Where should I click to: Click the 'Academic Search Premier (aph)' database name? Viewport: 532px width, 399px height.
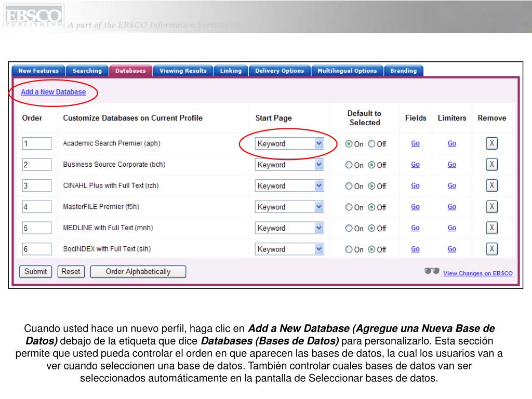click(112, 143)
